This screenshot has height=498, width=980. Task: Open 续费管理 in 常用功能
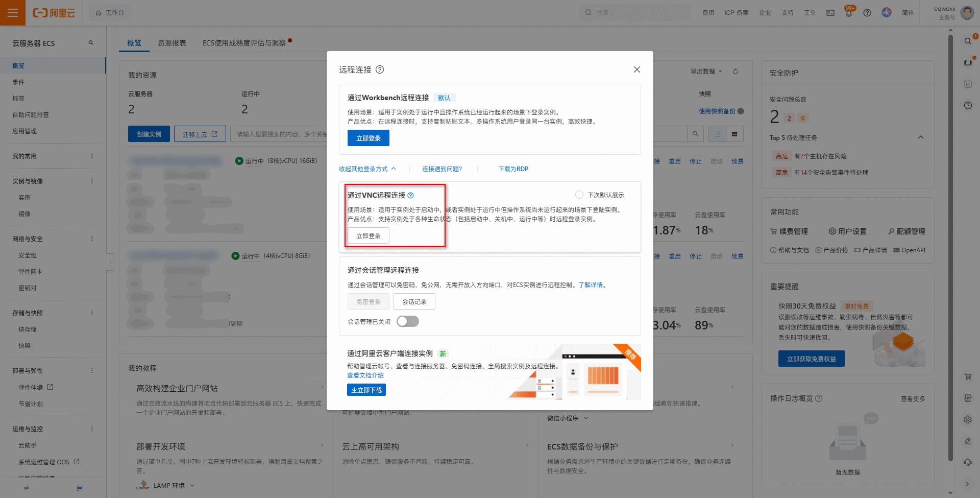[x=789, y=231]
